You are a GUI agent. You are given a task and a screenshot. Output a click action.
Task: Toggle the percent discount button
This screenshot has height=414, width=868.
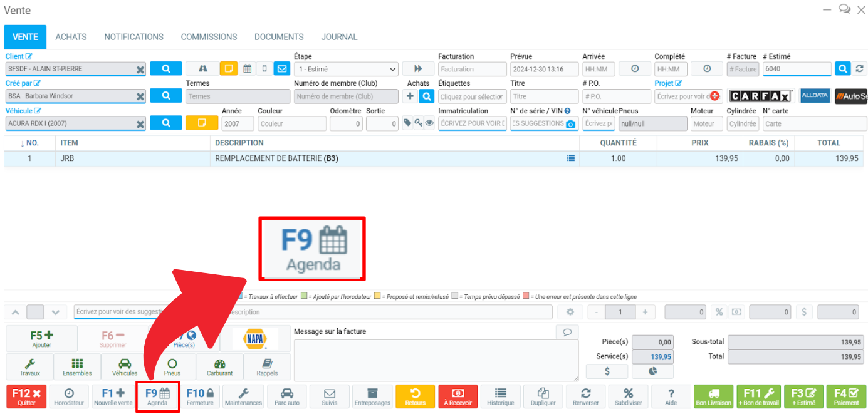[x=719, y=312]
